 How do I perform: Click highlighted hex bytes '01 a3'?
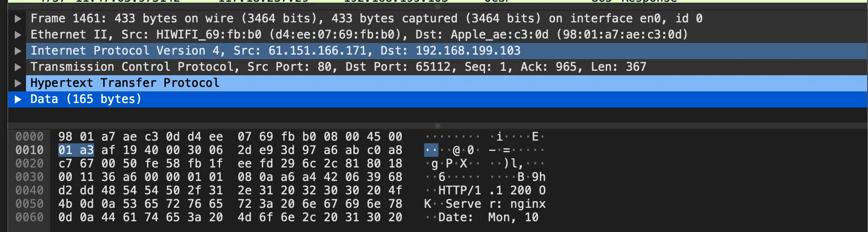[x=76, y=150]
